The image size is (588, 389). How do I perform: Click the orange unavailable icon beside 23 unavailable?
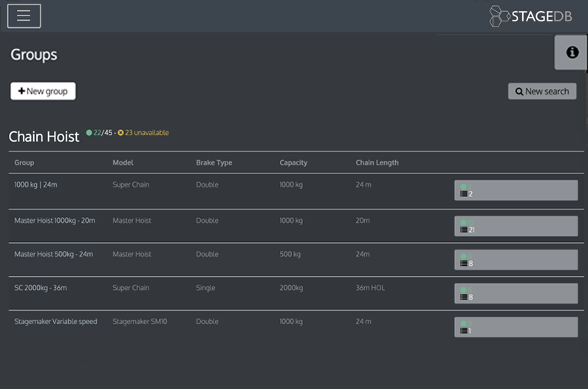tap(121, 133)
